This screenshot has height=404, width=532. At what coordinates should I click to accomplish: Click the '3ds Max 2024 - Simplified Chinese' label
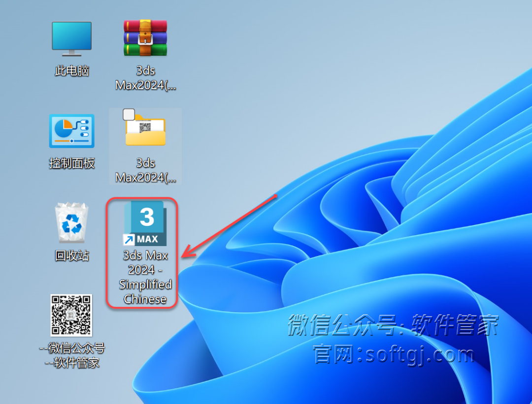(x=145, y=277)
